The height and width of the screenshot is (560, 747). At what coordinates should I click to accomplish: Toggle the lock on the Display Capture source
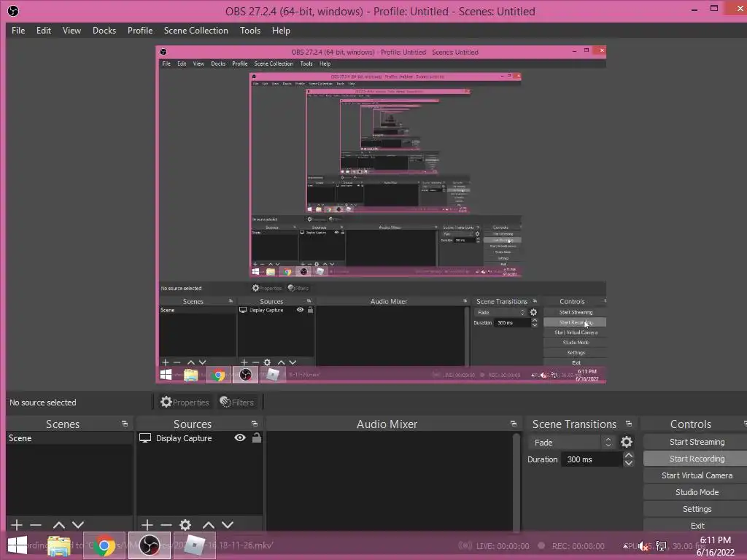[x=257, y=437]
